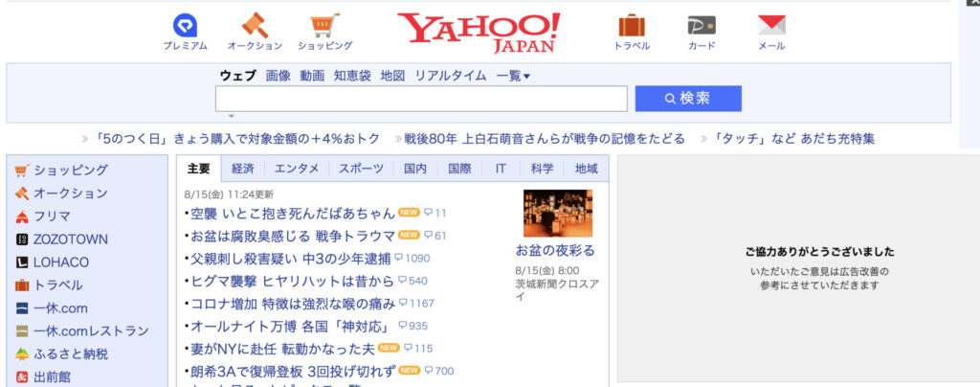
Task: Read the 妻がNYに赴任 転勤かなった夫 headline
Action: click(x=282, y=349)
